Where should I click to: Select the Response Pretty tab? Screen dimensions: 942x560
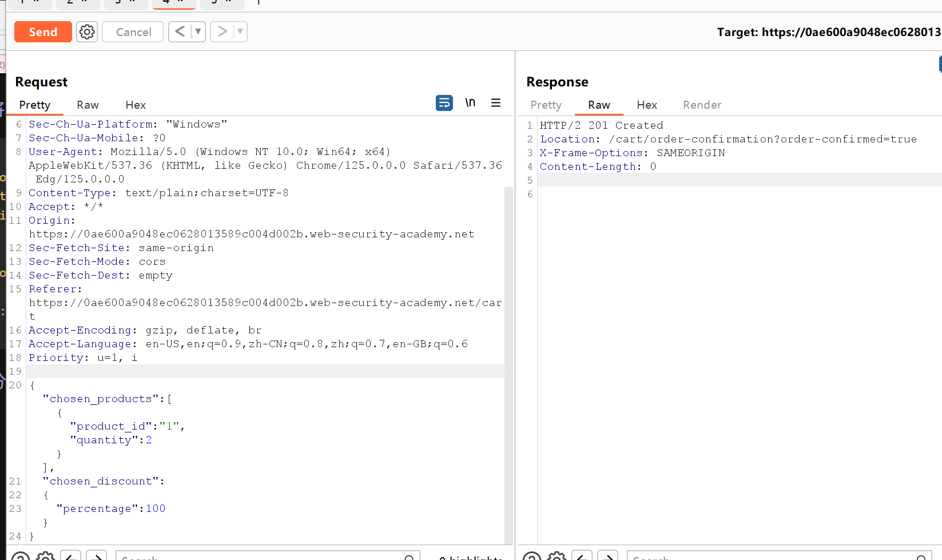546,105
